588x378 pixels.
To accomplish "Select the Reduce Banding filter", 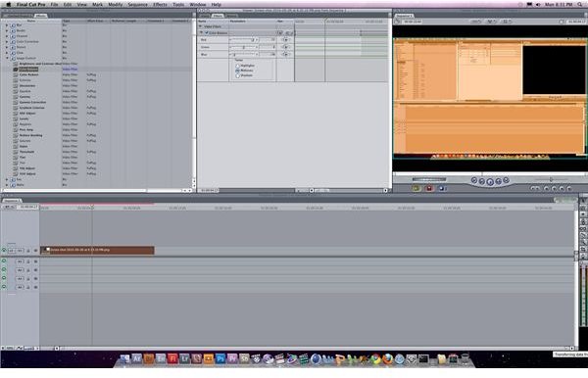I will click(30, 135).
